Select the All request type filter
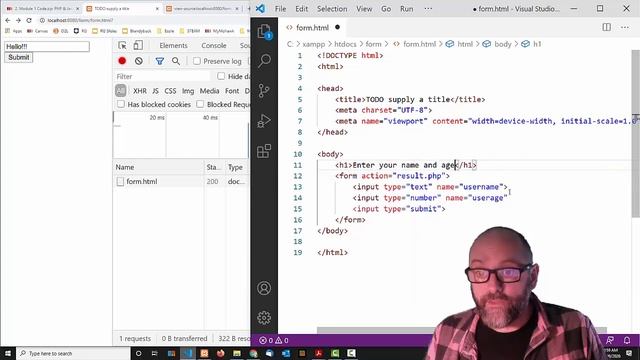Viewport: 640px width, 360px height. tap(120, 91)
